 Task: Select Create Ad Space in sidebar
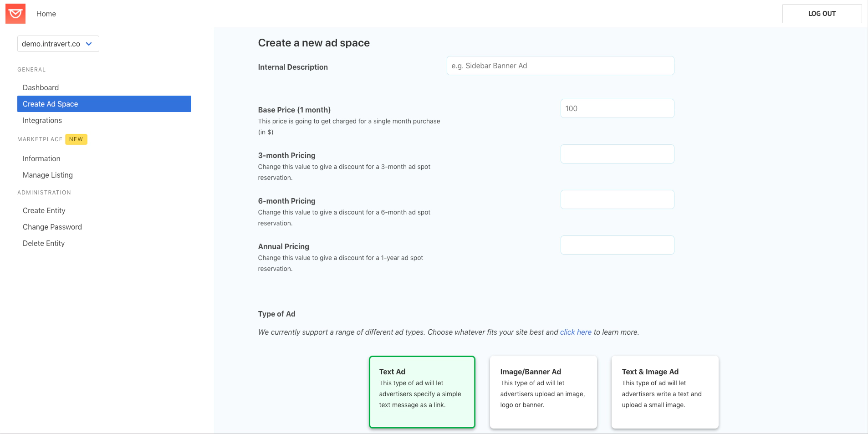(104, 104)
